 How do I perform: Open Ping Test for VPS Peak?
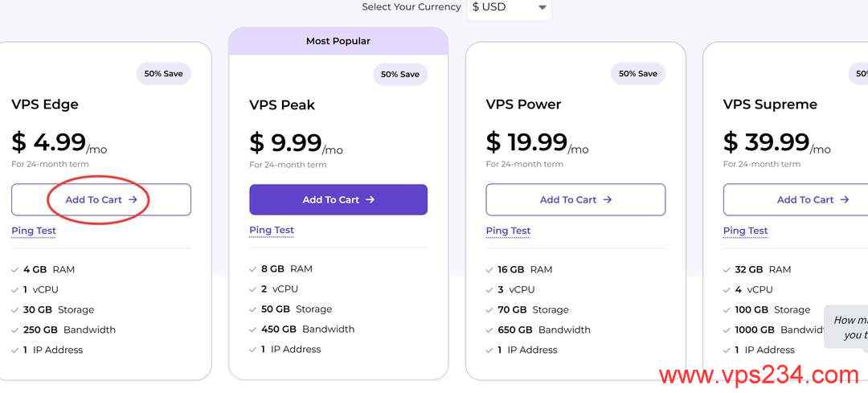[272, 230]
